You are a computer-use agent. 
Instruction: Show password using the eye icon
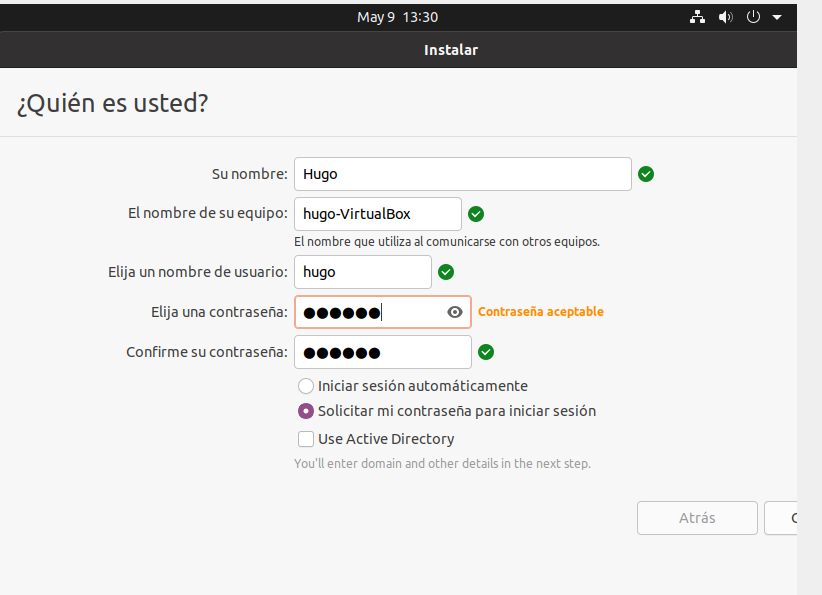click(455, 312)
